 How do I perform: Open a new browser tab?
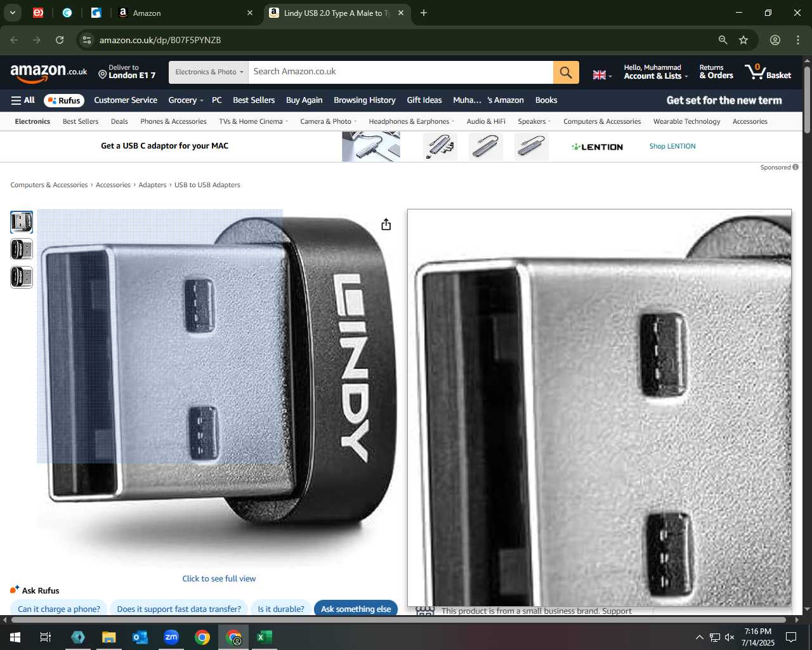click(424, 13)
